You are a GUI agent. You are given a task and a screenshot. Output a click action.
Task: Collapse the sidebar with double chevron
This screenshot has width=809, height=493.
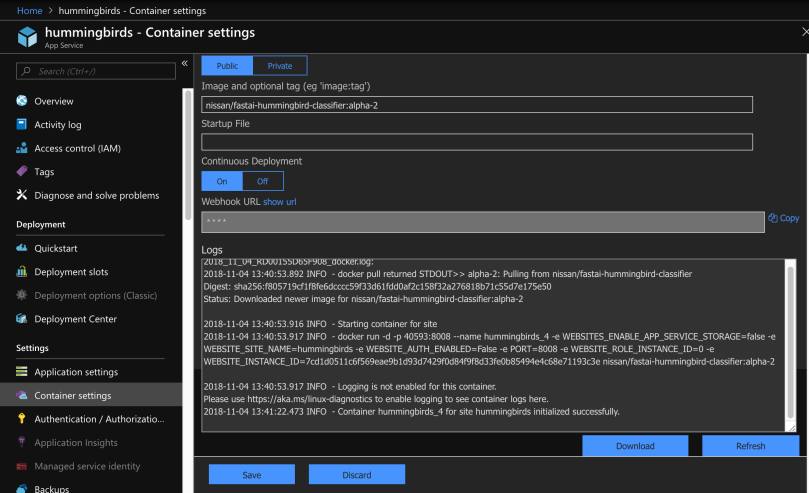[x=184, y=64]
